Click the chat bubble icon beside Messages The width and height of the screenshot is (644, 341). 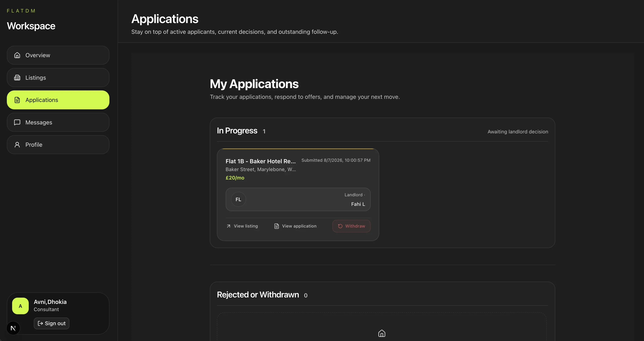click(17, 122)
